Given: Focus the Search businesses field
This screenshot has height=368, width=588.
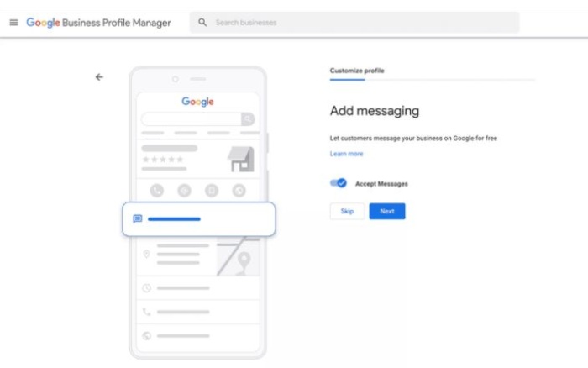Looking at the screenshot, I should [x=354, y=23].
